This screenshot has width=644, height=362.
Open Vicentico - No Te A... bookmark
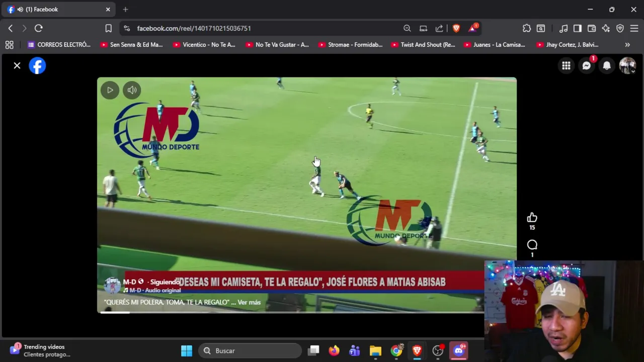point(204,45)
